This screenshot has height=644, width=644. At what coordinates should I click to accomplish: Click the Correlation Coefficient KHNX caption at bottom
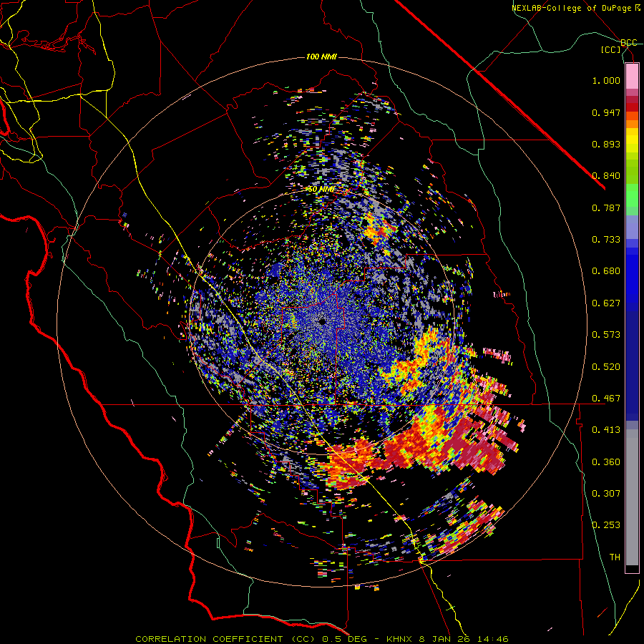[321, 639]
